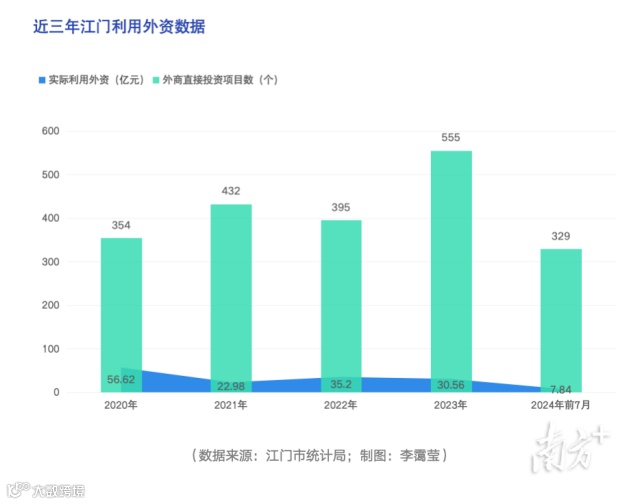Click the bar value label 395
The image size is (640, 504).
tap(341, 207)
